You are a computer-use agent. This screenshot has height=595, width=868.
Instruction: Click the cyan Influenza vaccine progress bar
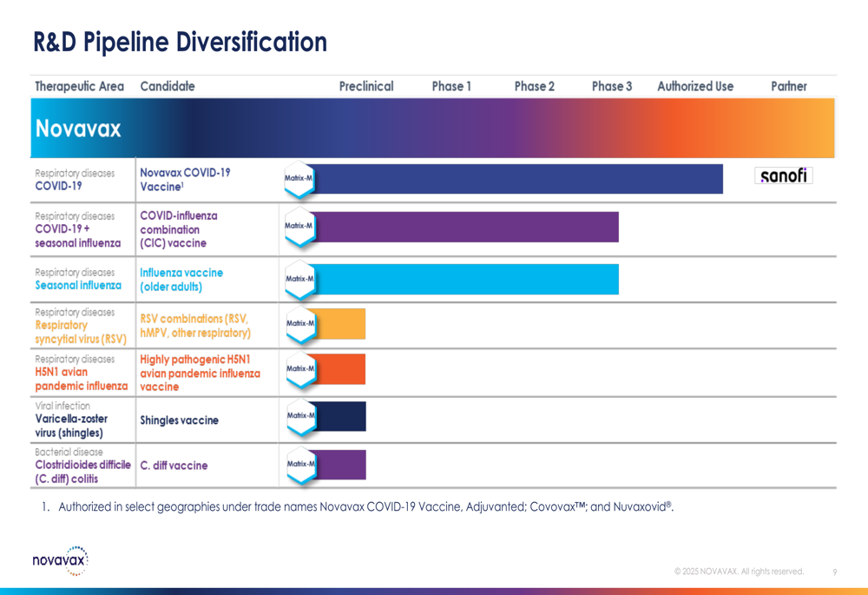pyautogui.click(x=466, y=279)
